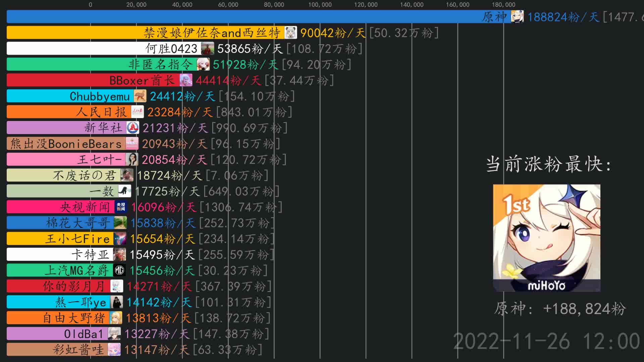The width and height of the screenshot is (644, 362).
Task: Click the [367.39万粉] total
Action: (234, 286)
